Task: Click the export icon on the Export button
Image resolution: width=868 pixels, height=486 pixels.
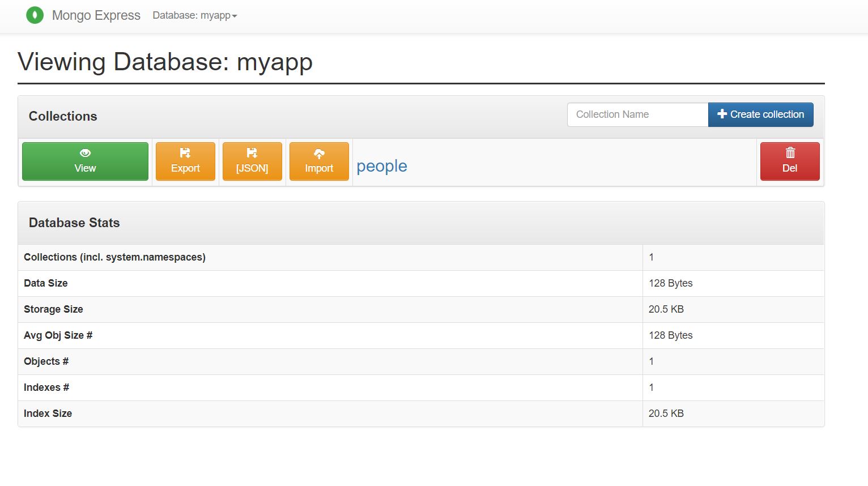Action: point(185,152)
